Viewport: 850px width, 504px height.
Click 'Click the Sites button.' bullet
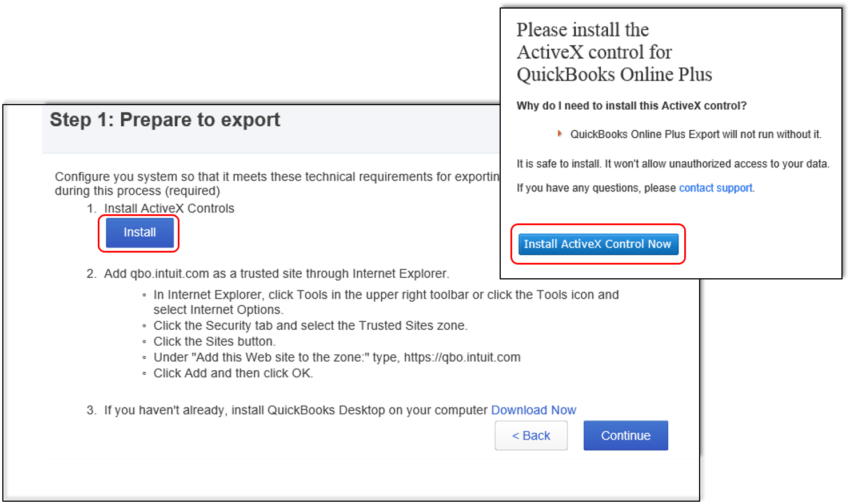click(214, 342)
